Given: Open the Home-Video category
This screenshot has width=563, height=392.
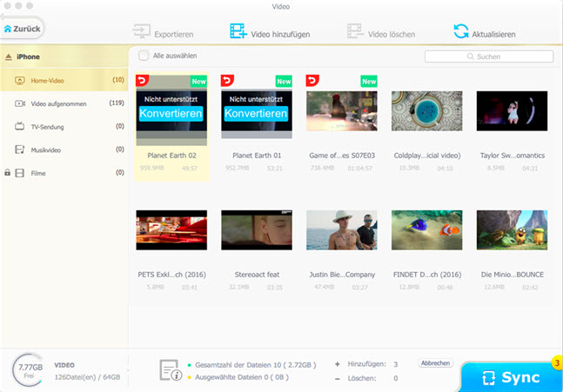Looking at the screenshot, I should (47, 80).
